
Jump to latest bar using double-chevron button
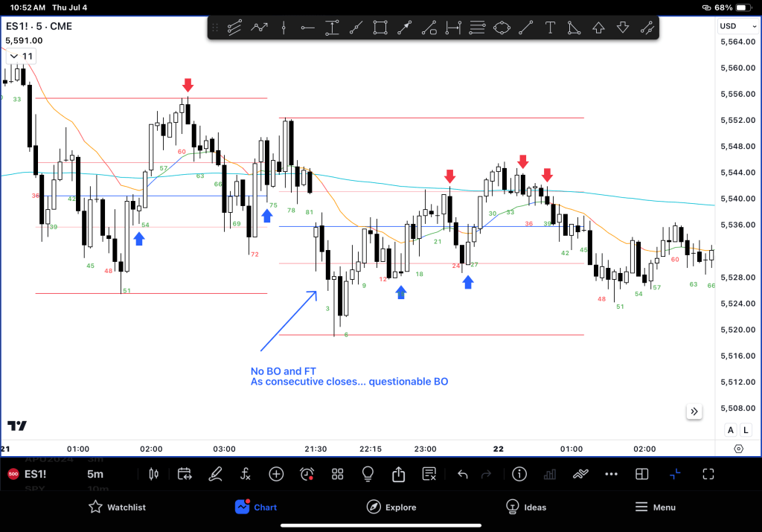[694, 411]
